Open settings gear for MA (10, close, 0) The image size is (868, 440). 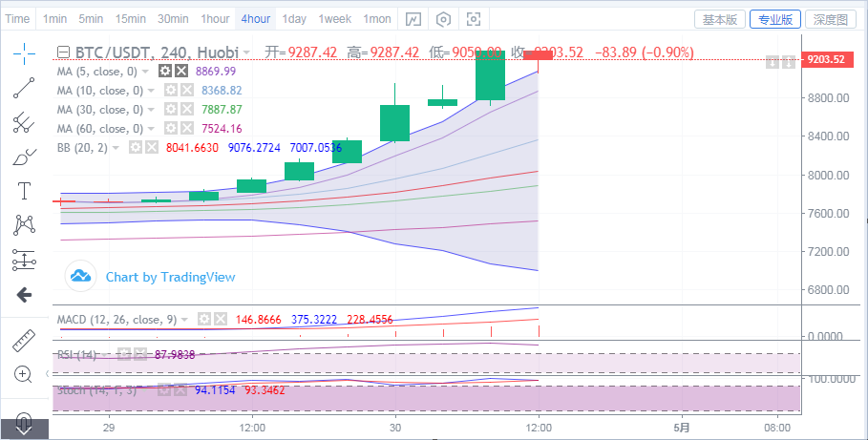coord(171,91)
